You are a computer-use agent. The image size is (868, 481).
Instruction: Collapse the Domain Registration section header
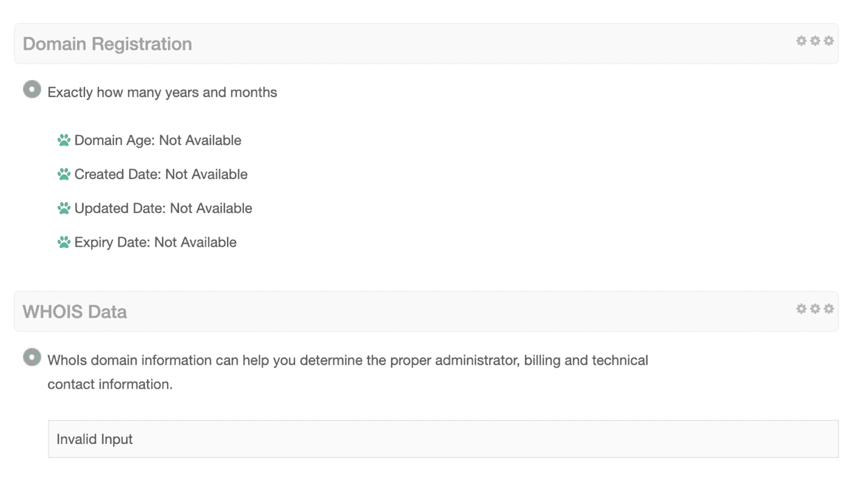click(x=426, y=44)
